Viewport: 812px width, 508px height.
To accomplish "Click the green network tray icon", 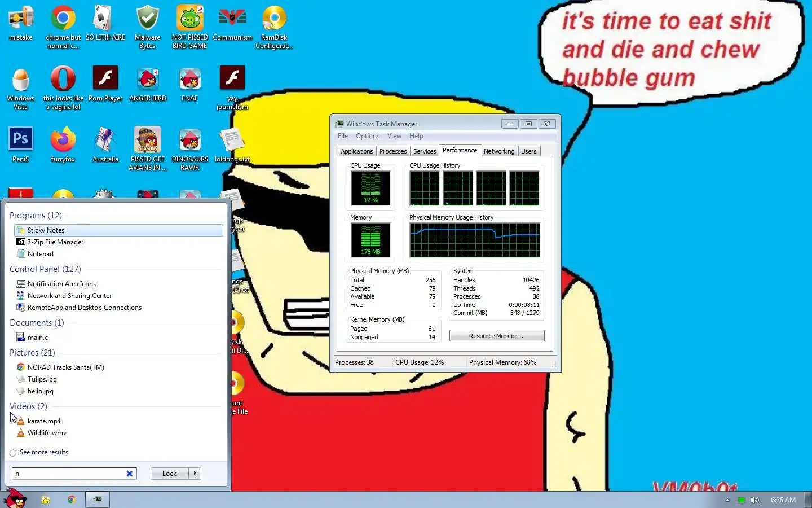I will (742, 500).
